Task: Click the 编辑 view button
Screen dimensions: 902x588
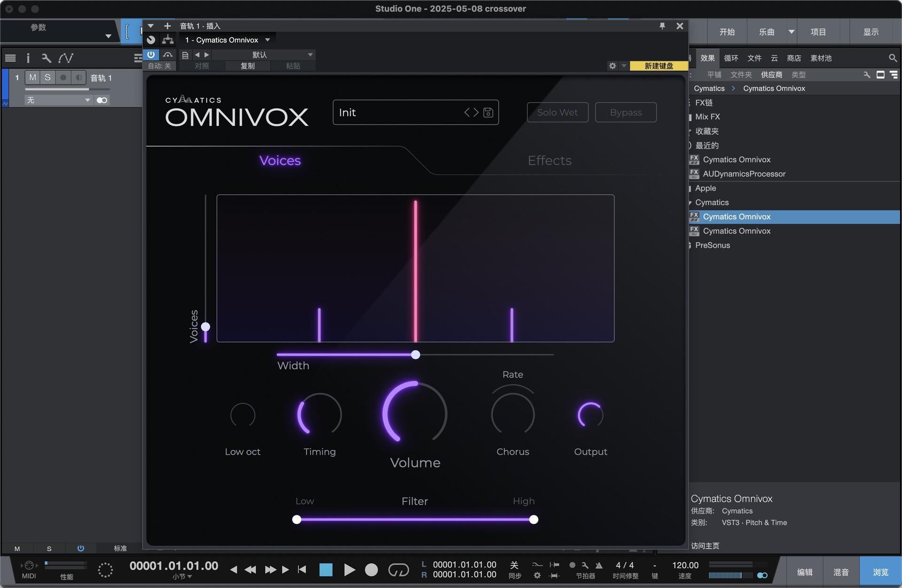Action: click(805, 572)
